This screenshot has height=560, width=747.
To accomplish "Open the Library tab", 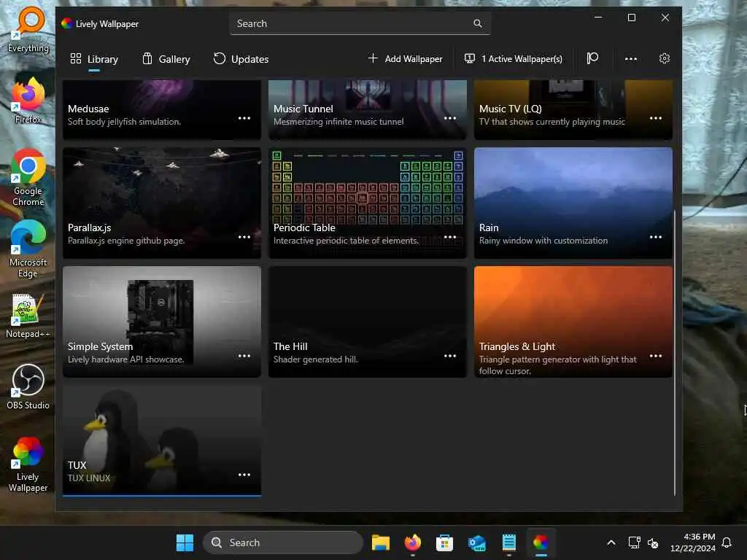I will [x=94, y=59].
